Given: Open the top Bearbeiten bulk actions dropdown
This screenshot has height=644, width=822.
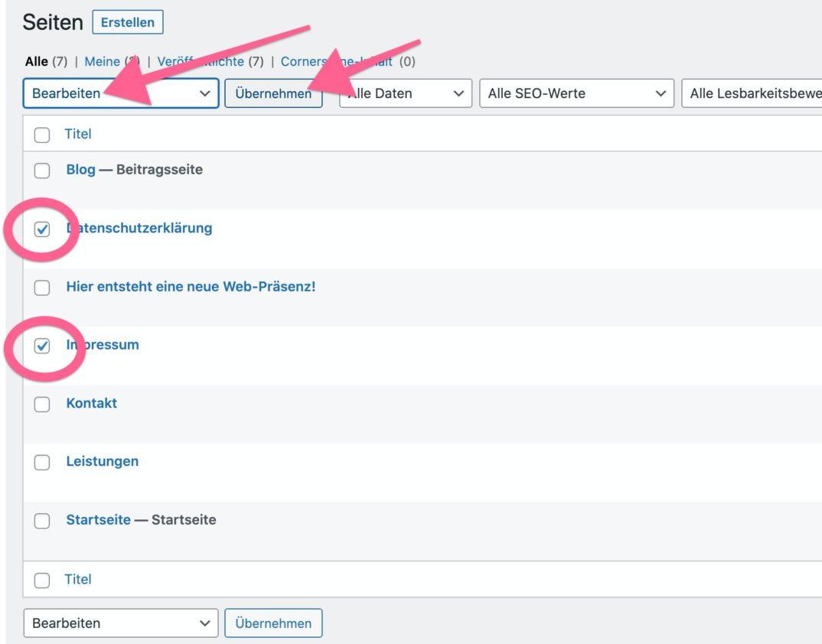Looking at the screenshot, I should point(121,93).
